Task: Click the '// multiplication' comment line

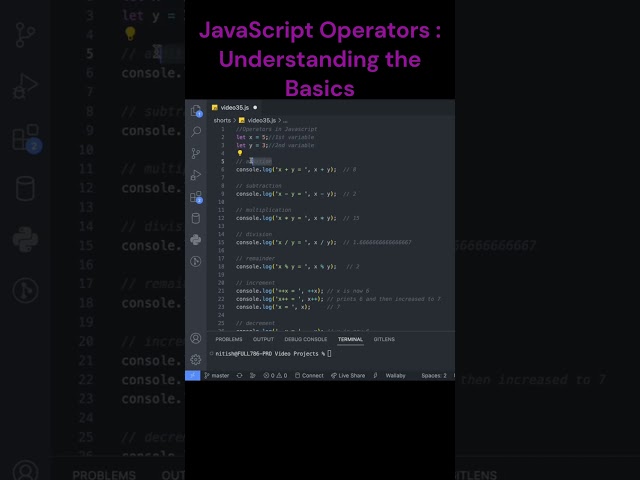Action: tap(263, 210)
